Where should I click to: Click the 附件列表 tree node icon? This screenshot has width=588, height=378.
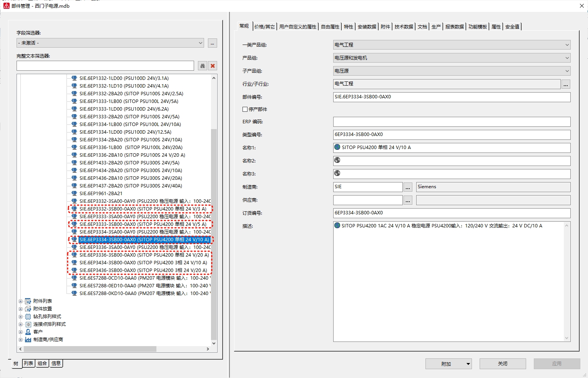pos(28,301)
